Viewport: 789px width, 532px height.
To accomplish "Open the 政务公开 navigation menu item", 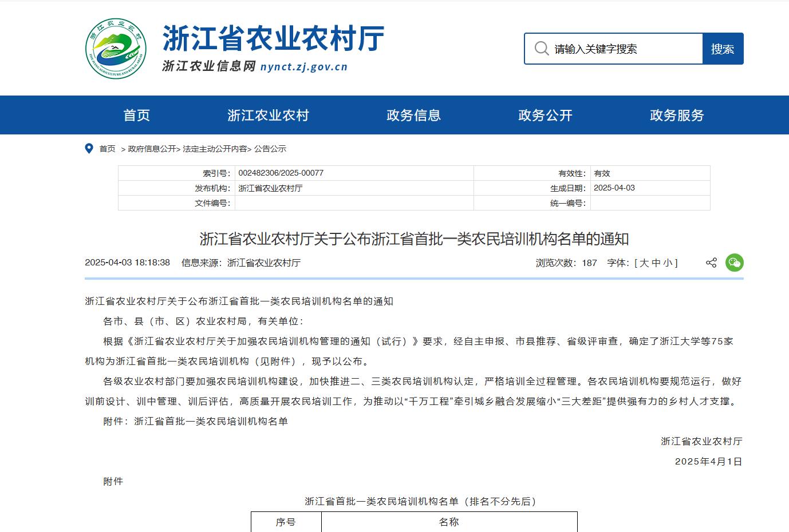I will click(x=545, y=115).
